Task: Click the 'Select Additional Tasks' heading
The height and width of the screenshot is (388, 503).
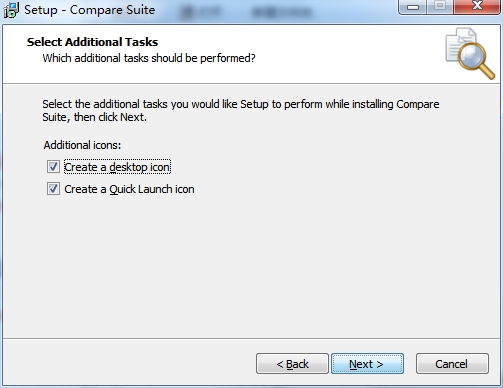Action: pos(92,42)
